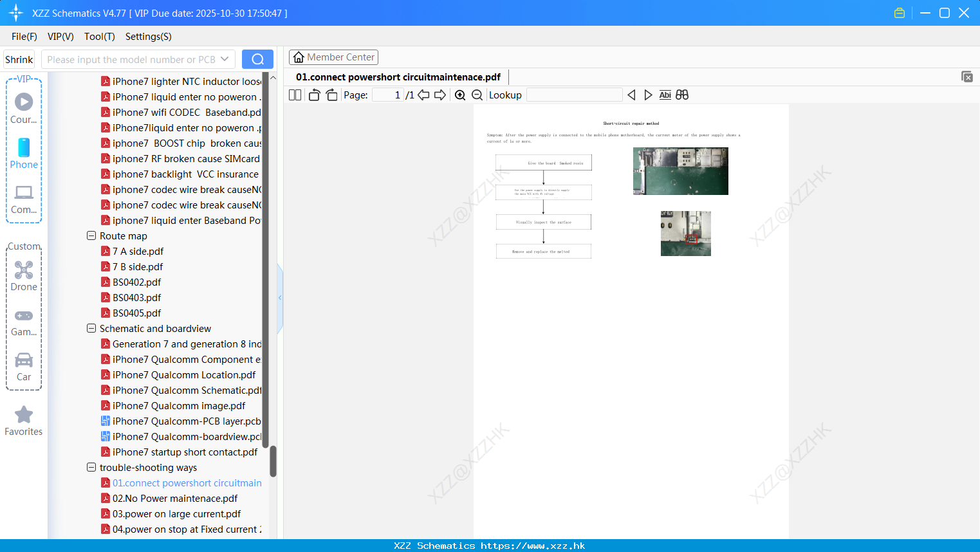Open 02.No Power maintenace.pdf

pyautogui.click(x=170, y=499)
